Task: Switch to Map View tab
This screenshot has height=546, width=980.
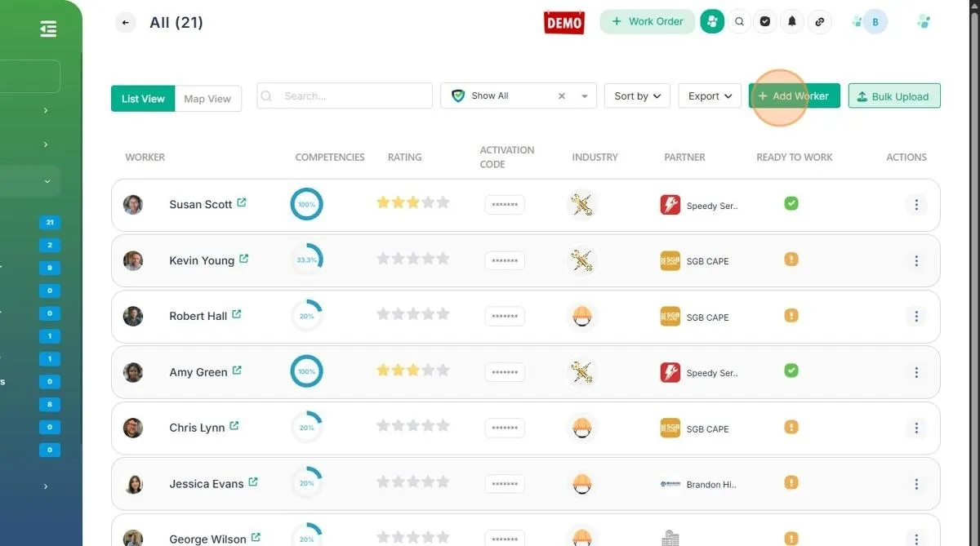Action: (x=207, y=99)
